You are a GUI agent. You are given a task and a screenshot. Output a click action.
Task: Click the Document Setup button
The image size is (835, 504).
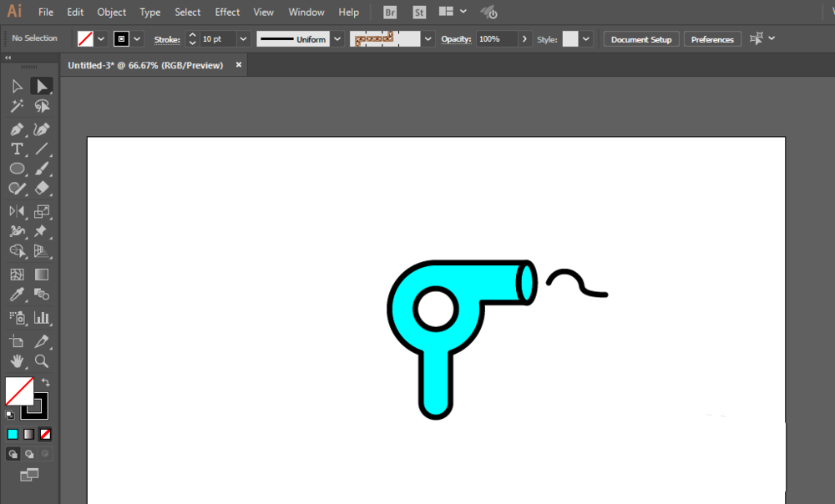click(x=641, y=39)
